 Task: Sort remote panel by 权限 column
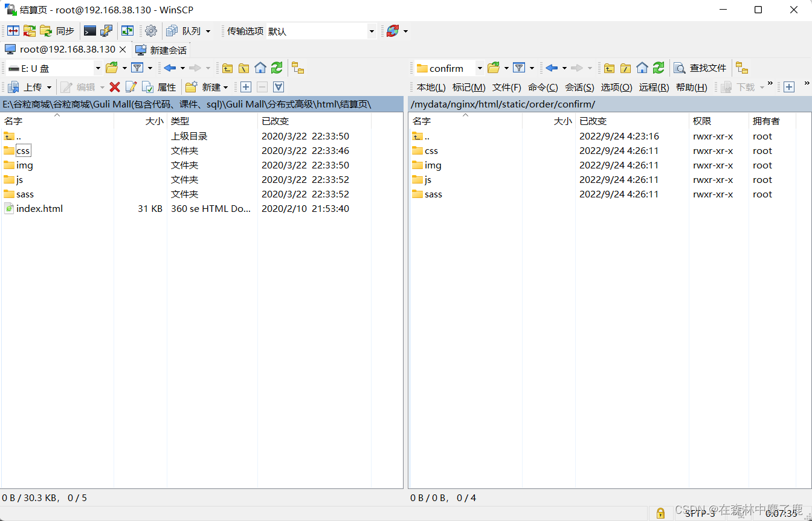pyautogui.click(x=718, y=121)
